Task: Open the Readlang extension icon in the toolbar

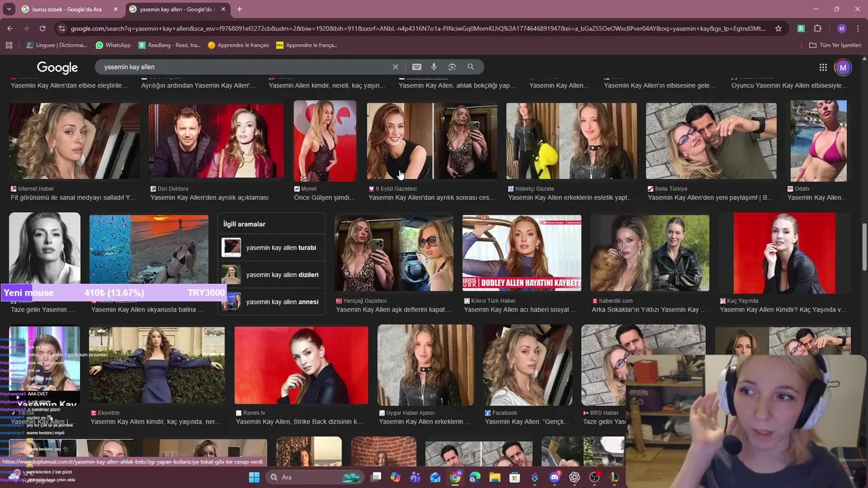Action: pyautogui.click(x=801, y=28)
